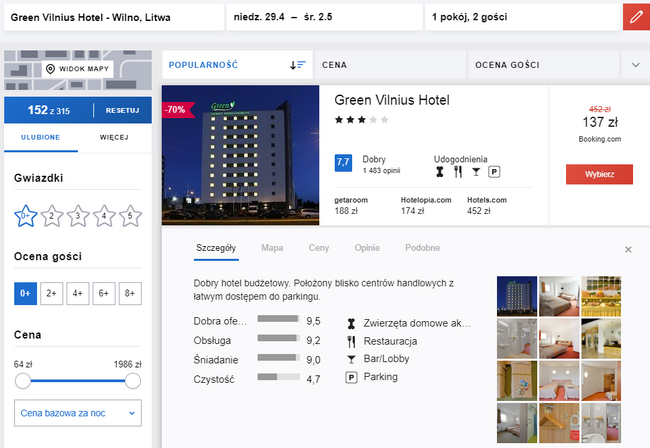Viewport: 650px width, 448px height.
Task: Switch to Ulubione filter tab
Action: pos(41,138)
